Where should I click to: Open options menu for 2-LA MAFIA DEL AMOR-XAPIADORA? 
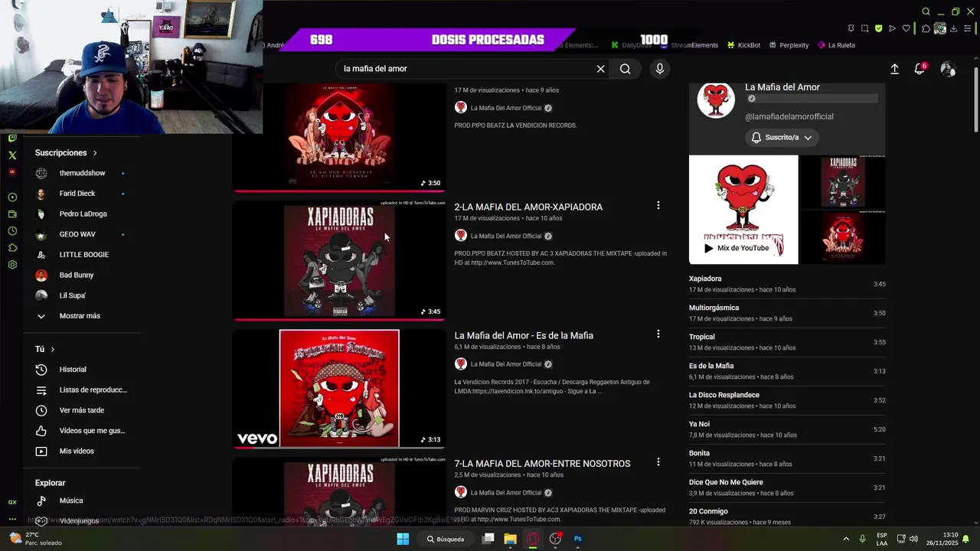pos(658,205)
